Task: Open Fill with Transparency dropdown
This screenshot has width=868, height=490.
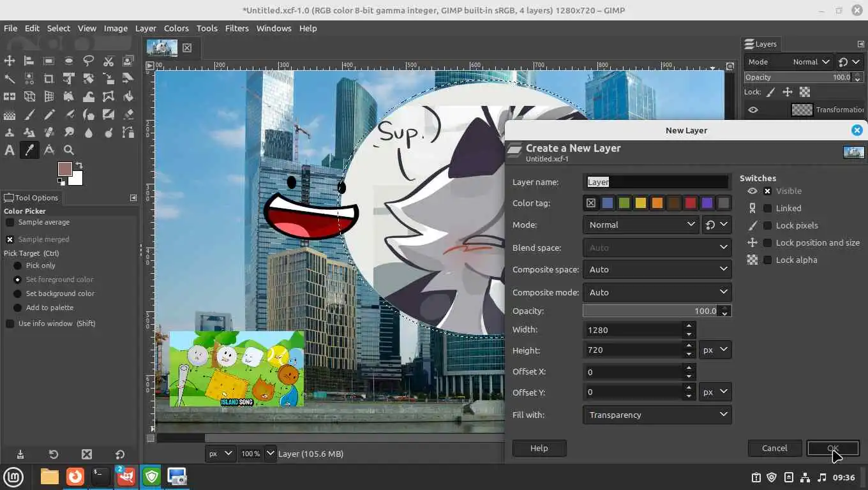Action: tap(657, 415)
